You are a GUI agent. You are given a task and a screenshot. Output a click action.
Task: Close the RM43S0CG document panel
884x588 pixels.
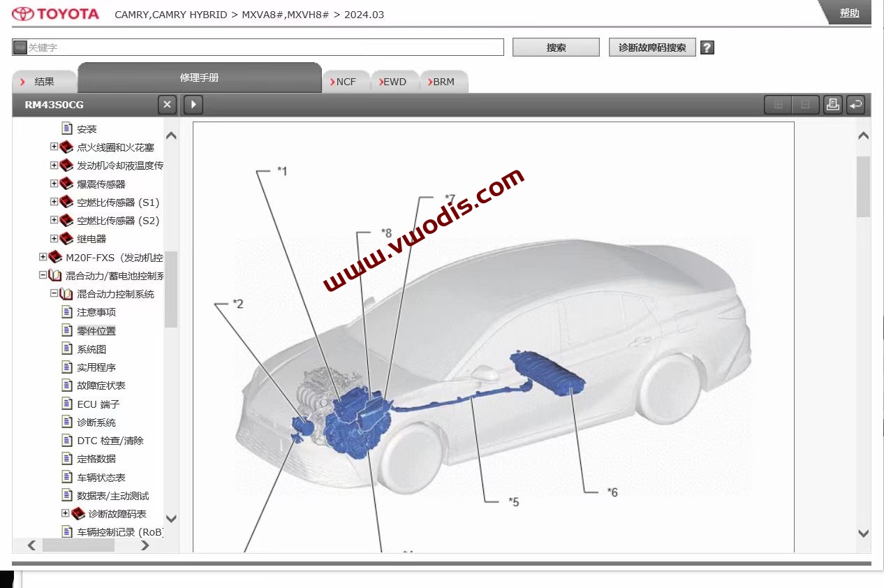tap(167, 104)
